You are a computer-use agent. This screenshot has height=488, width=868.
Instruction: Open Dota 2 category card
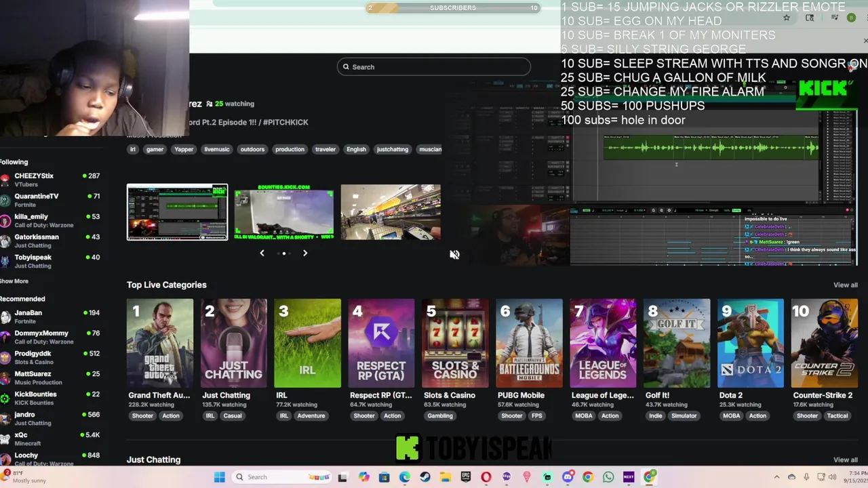coord(751,343)
